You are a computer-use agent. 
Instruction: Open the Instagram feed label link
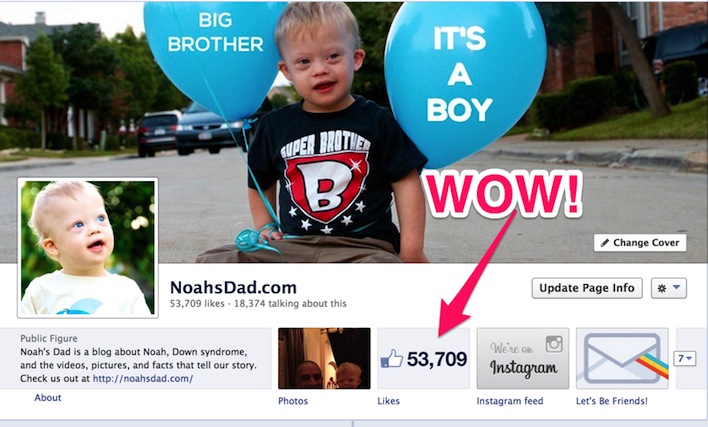tap(510, 401)
